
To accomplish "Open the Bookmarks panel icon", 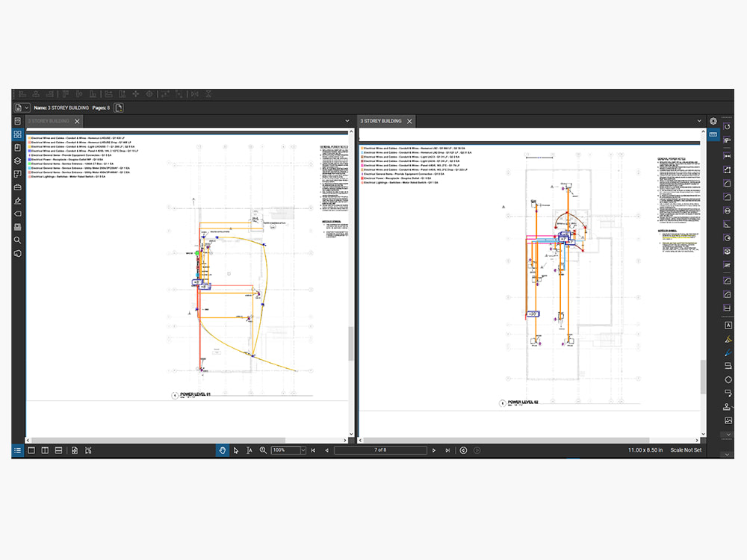I will (18, 148).
